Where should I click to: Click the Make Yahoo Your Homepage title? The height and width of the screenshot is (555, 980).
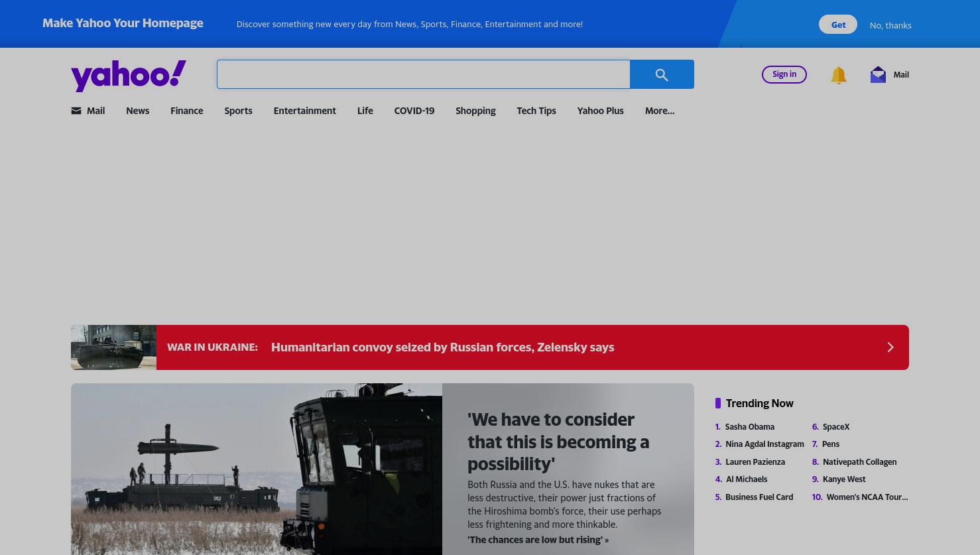(123, 23)
